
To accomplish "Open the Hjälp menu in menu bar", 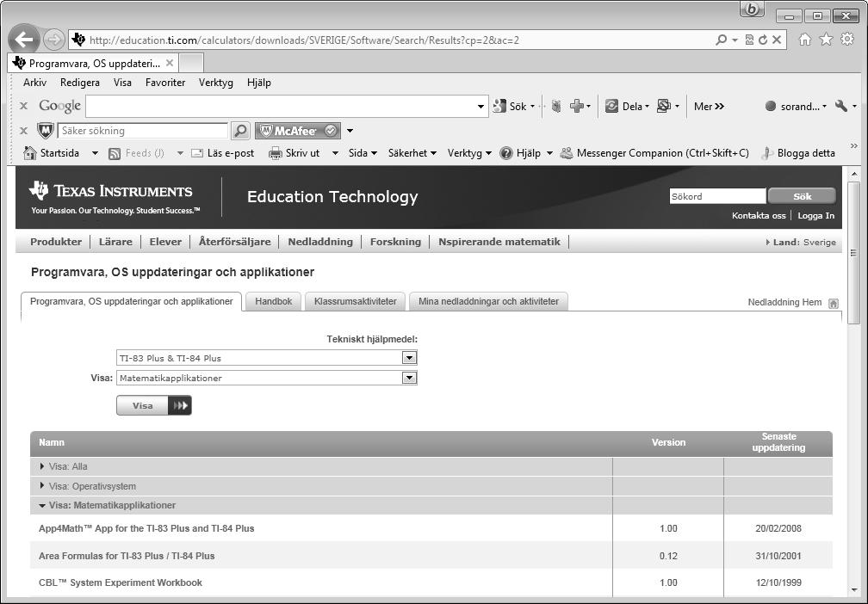I will [259, 83].
